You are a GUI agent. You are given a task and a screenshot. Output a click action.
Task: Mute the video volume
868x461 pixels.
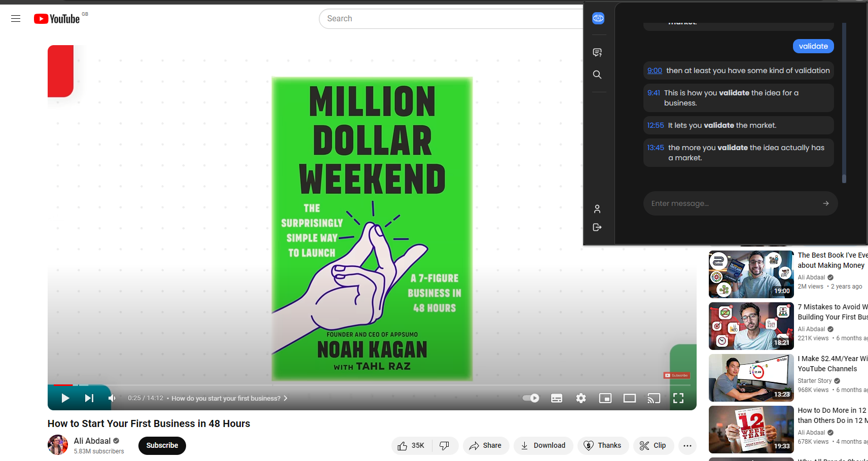click(112, 398)
